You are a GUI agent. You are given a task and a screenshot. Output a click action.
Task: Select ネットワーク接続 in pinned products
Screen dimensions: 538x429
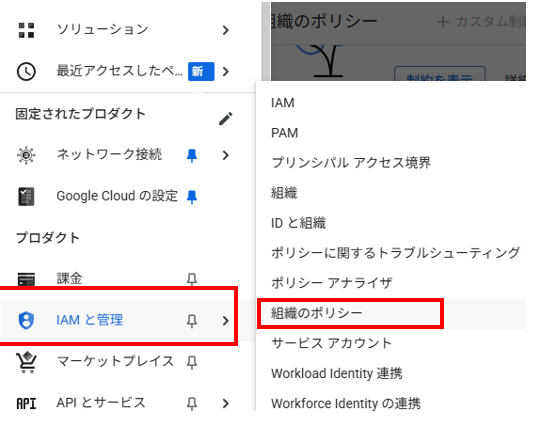pyautogui.click(x=109, y=154)
